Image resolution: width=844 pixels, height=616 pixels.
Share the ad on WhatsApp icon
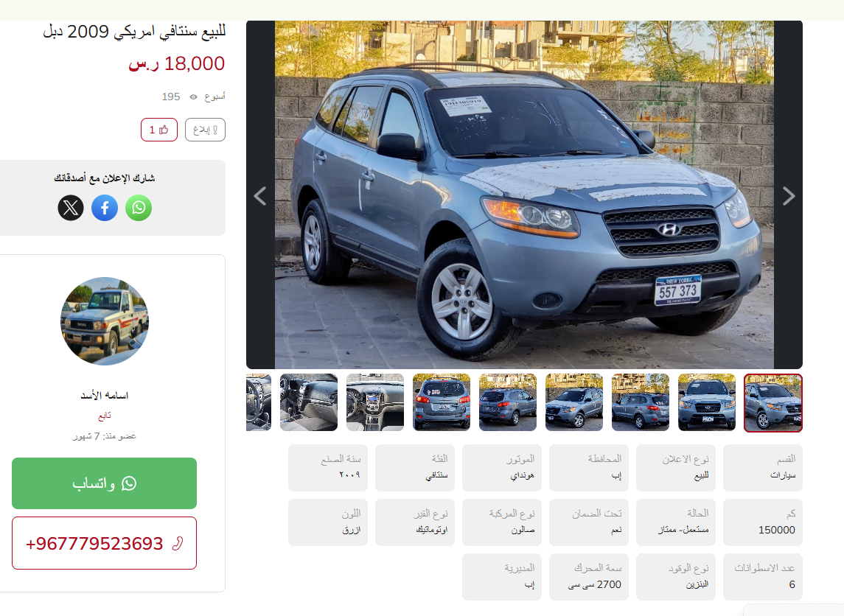[x=139, y=208]
